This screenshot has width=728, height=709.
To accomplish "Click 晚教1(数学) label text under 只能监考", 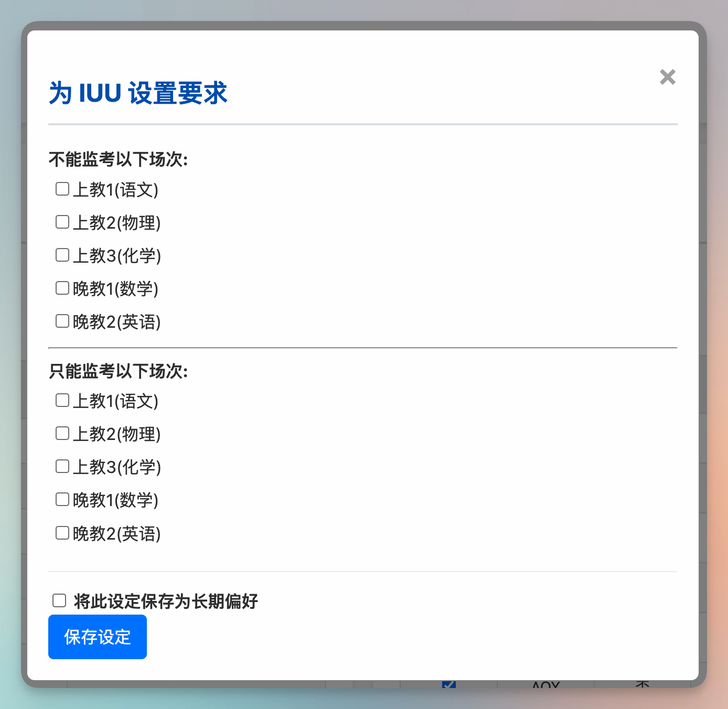I will pos(115,500).
